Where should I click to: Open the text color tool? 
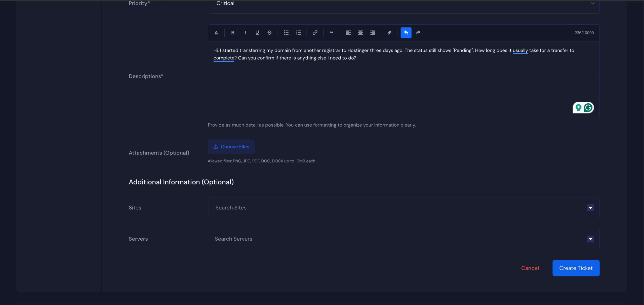point(216,33)
